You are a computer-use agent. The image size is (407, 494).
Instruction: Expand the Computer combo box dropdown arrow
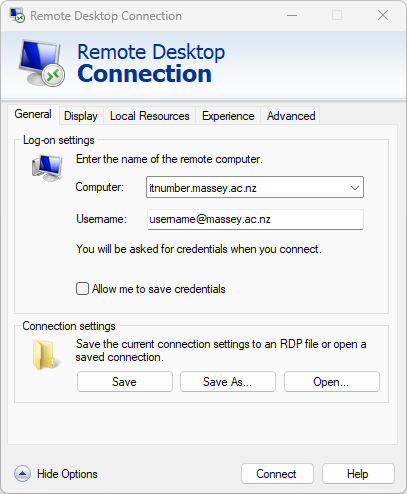click(355, 188)
